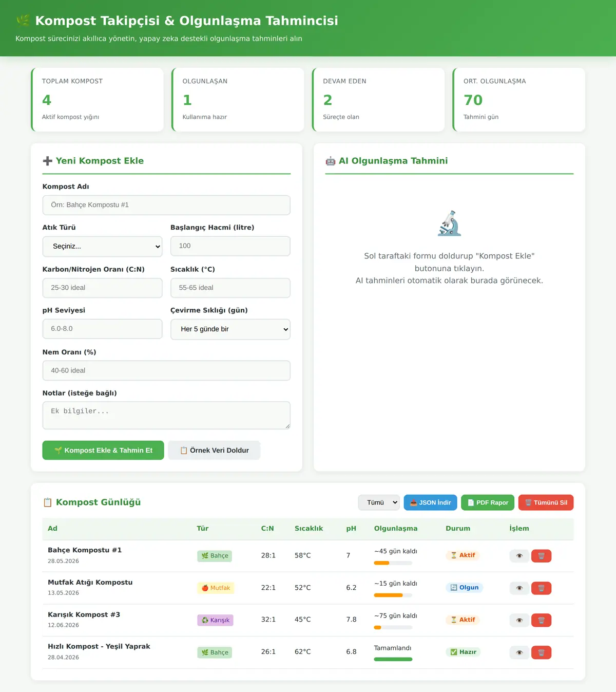
Task: Click the Ort. Olgunlaşma stat card
Action: click(519, 100)
